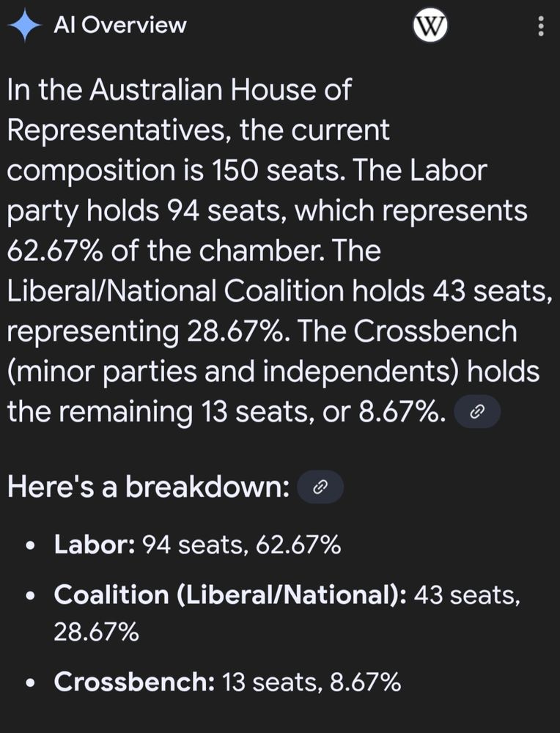
Task: Click the link chip after the summary paragraph
Action: click(x=477, y=413)
